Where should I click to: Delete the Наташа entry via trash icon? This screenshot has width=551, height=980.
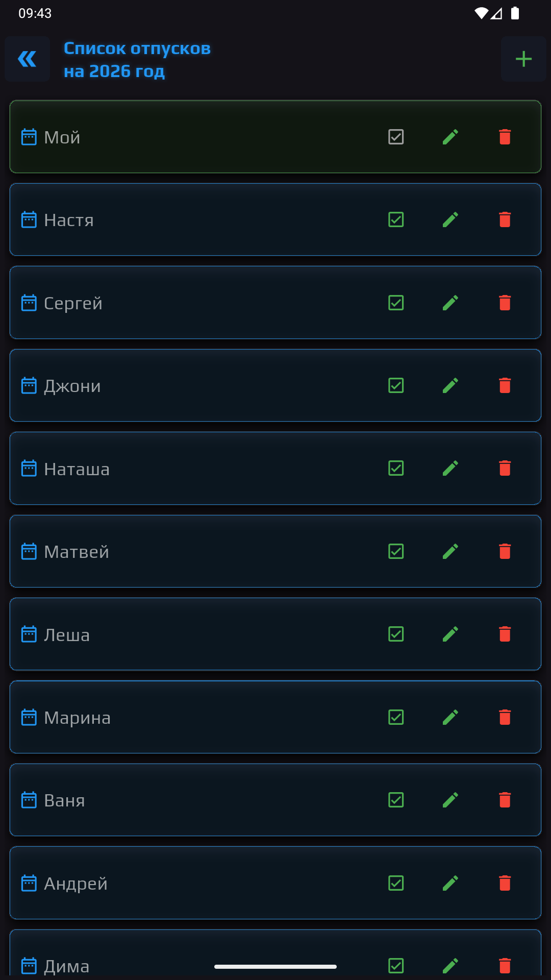point(505,468)
